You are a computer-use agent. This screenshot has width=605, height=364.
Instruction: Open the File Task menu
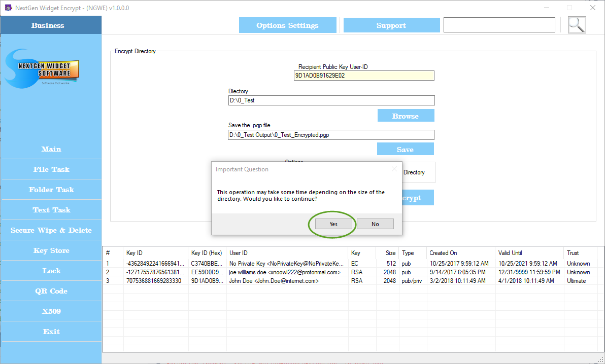(x=51, y=169)
